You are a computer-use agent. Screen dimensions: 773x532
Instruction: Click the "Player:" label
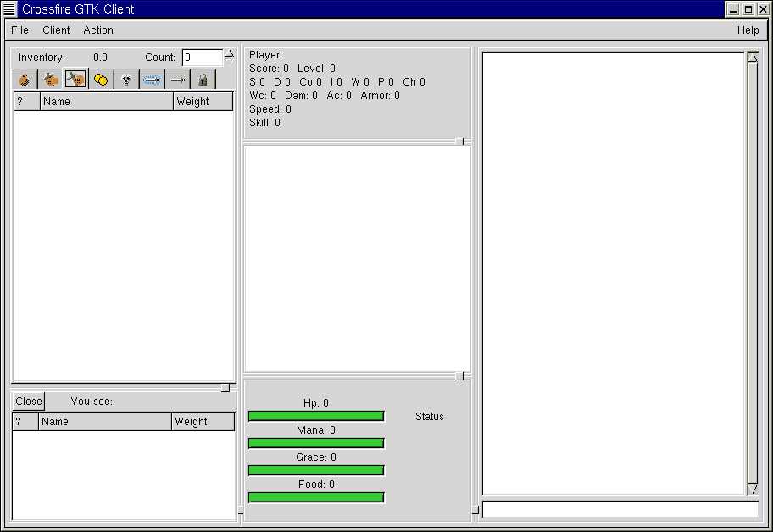(x=266, y=55)
